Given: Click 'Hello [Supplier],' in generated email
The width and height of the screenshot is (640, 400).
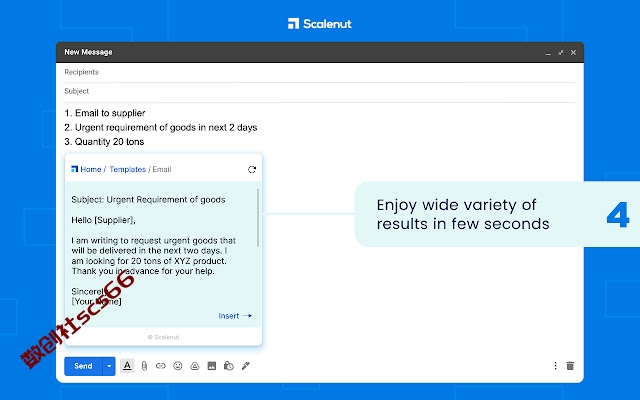Looking at the screenshot, I should pos(103,220).
